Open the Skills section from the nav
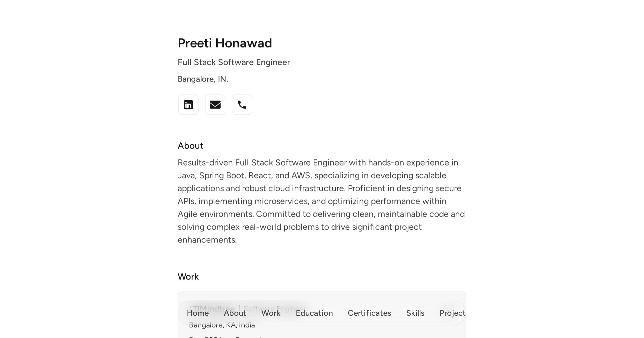 tap(415, 313)
